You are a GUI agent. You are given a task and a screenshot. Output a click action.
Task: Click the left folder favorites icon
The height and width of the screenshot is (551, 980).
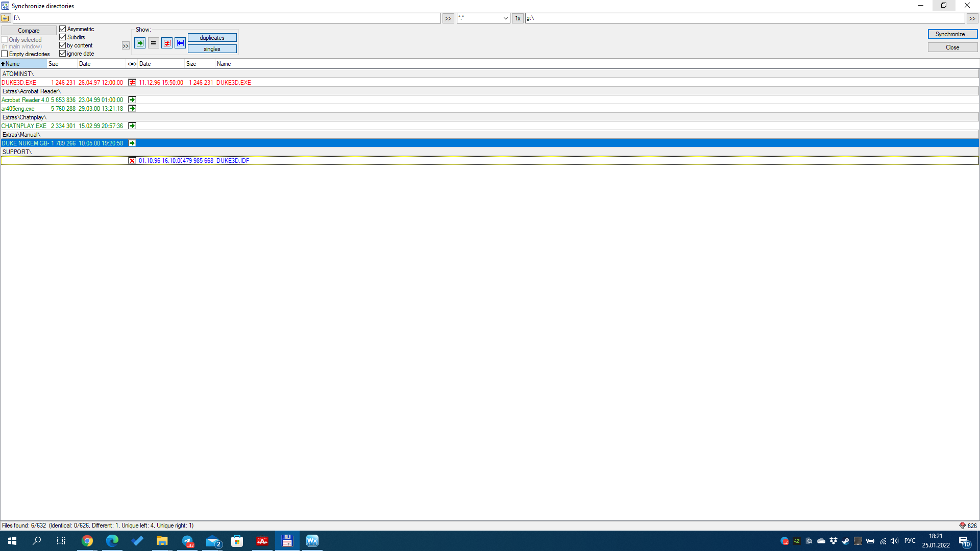6,18
